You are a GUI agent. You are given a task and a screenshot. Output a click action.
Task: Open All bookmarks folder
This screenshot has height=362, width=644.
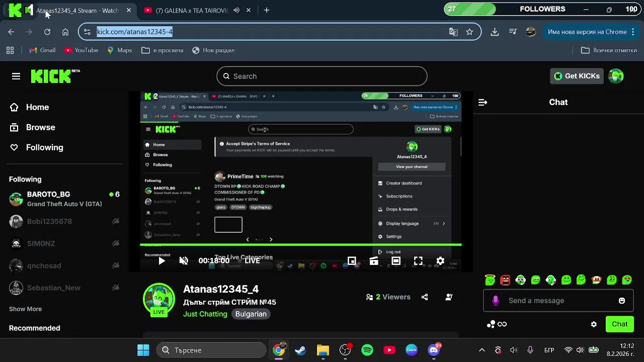609,50
